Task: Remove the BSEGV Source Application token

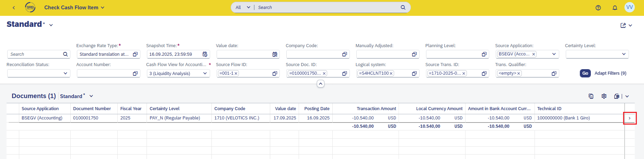Action: (533, 54)
